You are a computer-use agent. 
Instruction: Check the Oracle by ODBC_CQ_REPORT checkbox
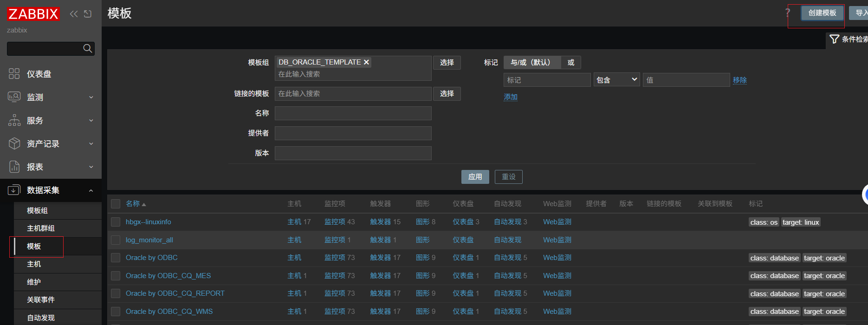tap(116, 293)
